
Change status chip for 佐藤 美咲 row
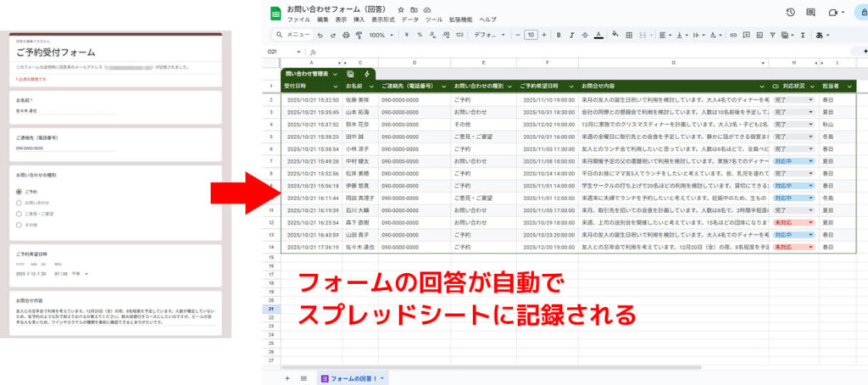tap(793, 100)
